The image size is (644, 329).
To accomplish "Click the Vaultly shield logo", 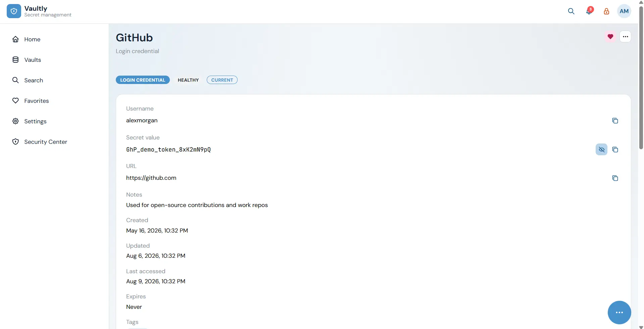I will click(14, 11).
